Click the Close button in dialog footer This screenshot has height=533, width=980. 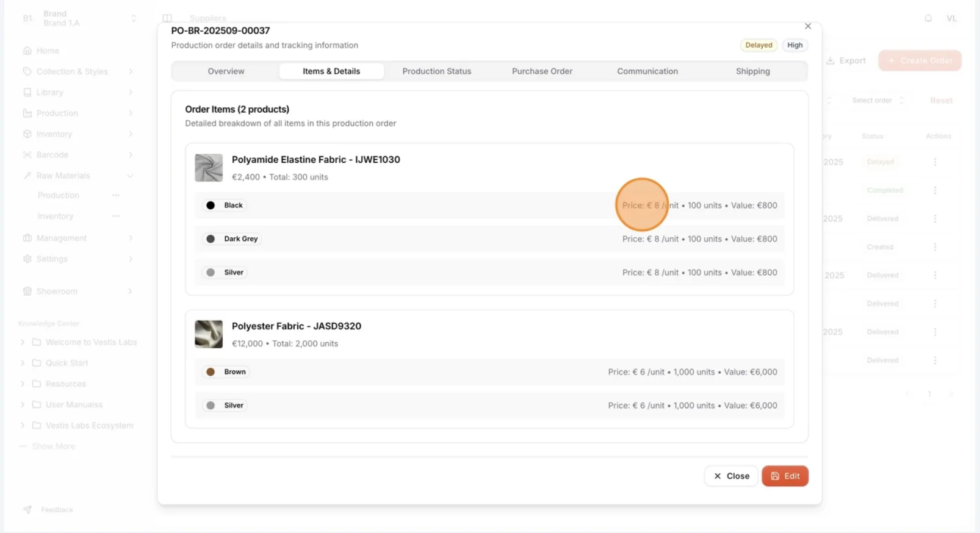731,476
